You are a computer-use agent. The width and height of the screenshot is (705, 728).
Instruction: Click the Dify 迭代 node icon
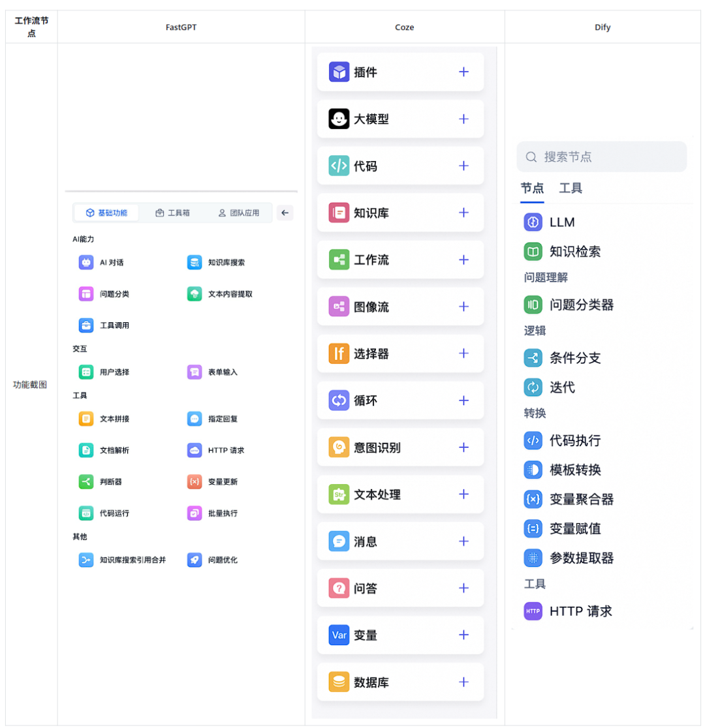point(533,387)
